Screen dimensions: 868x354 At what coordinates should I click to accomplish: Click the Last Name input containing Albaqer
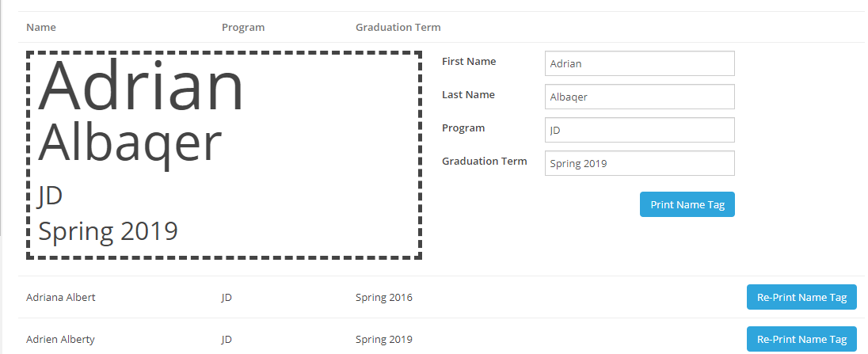point(639,97)
